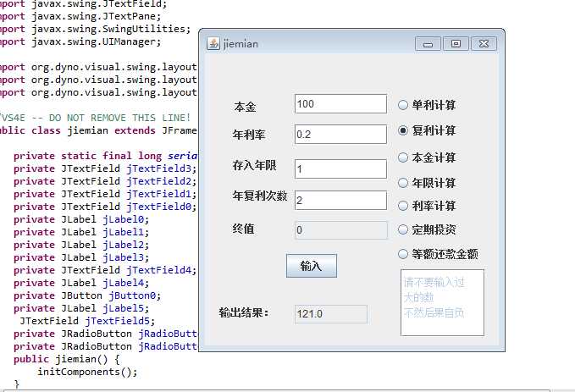Click the 终值 label
Screen dimensions: 575x392
tap(244, 229)
